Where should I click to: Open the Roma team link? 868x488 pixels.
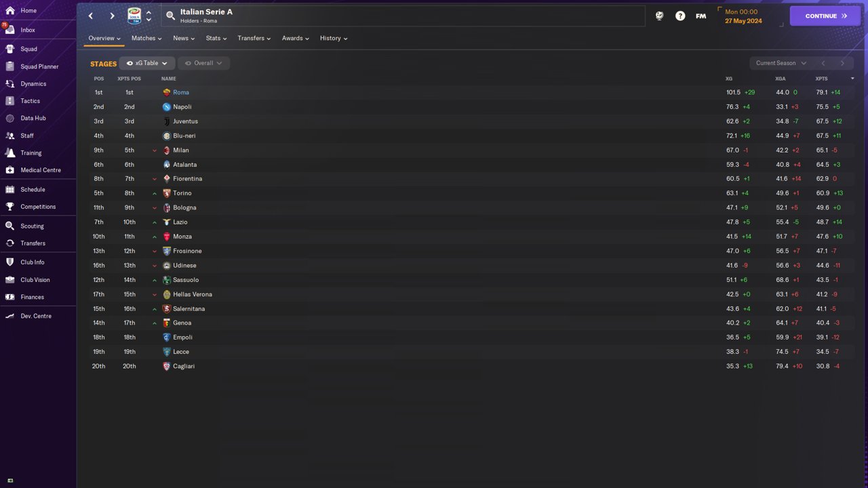pos(181,92)
